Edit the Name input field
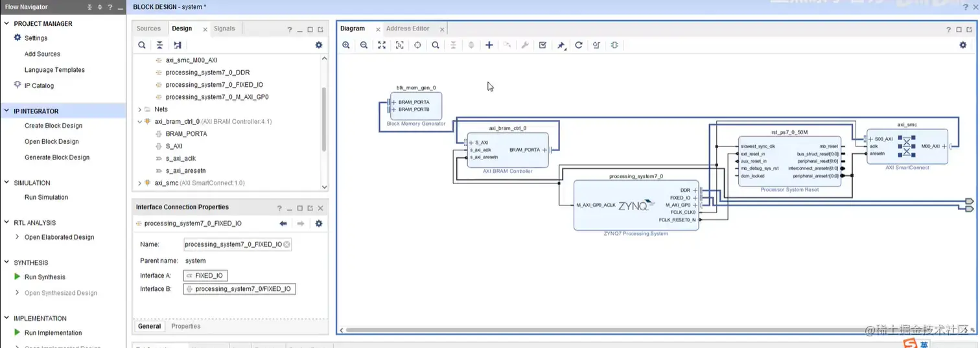Viewport: 980px width, 348px height. [237, 244]
